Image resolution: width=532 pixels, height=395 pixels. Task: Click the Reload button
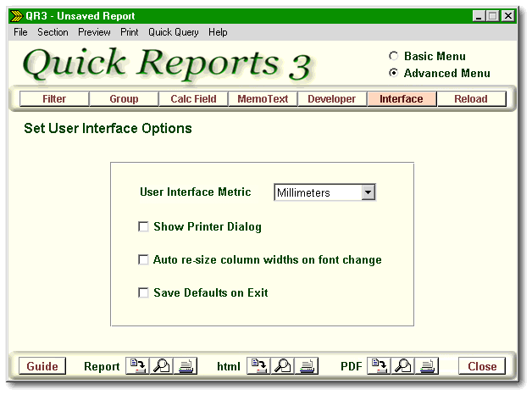(x=471, y=98)
